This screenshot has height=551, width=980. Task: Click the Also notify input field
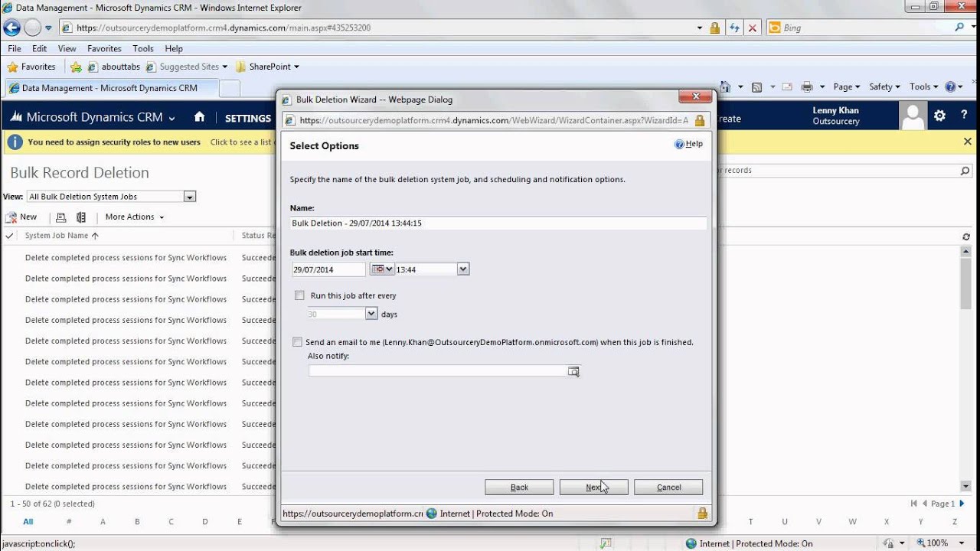pos(438,371)
